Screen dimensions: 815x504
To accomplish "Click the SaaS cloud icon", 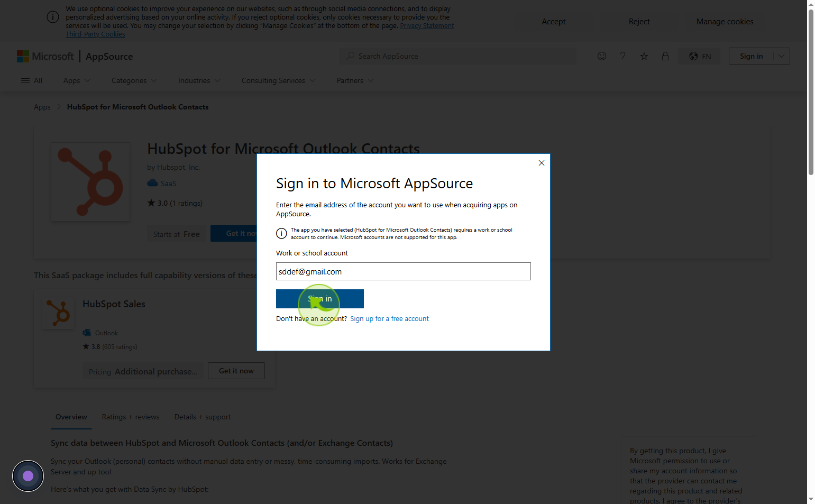I will 152,183.
